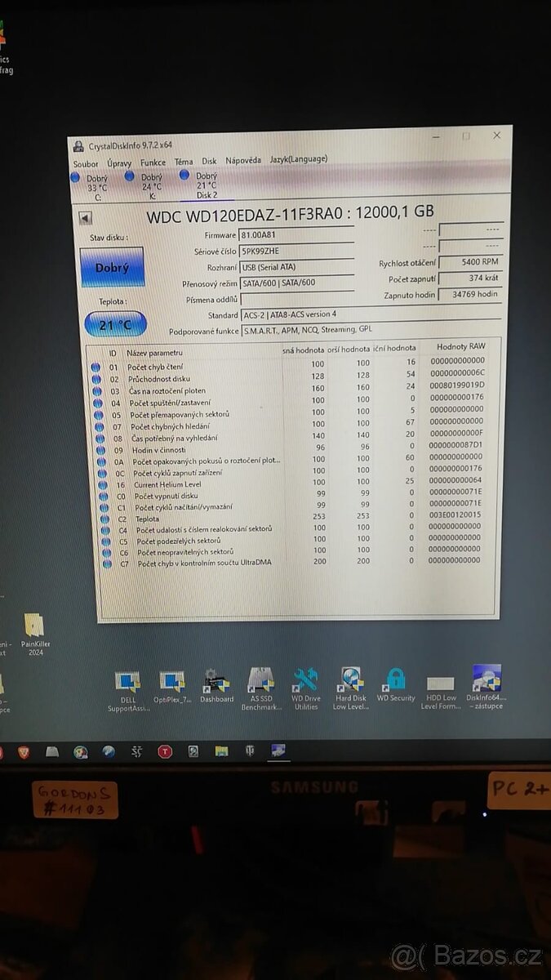Open the Úpravy menu
Screen dimensions: 551x980
119,163
